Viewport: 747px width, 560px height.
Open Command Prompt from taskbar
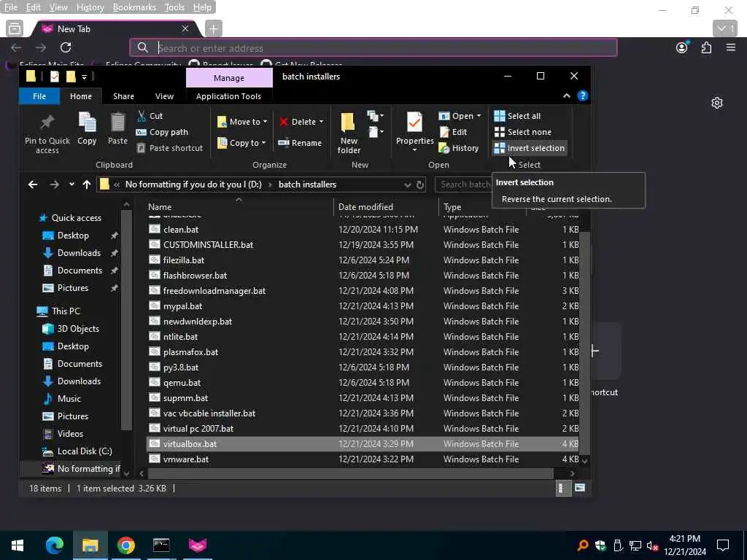pyautogui.click(x=161, y=545)
